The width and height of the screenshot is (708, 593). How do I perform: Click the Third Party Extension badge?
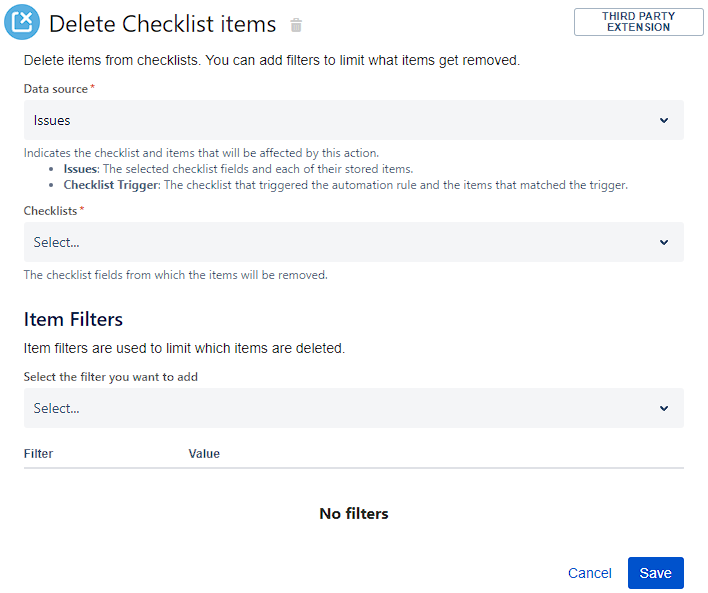click(638, 22)
